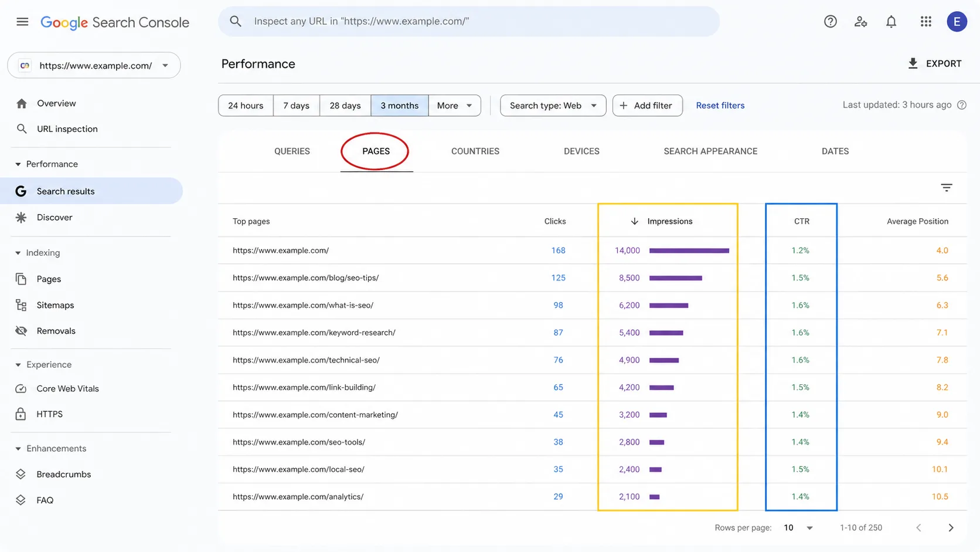This screenshot has width=980, height=552.
Task: Collapse the Indexing sidebar section
Action: pyautogui.click(x=38, y=253)
